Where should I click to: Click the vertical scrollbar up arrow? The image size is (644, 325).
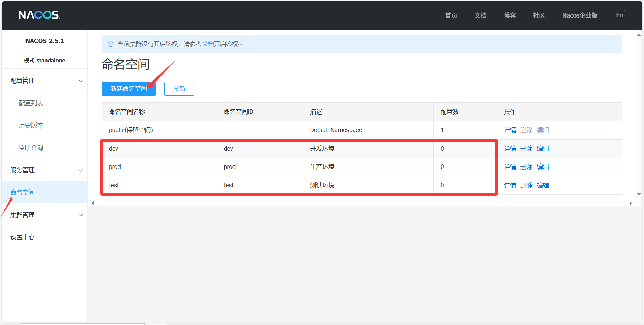(639, 35)
